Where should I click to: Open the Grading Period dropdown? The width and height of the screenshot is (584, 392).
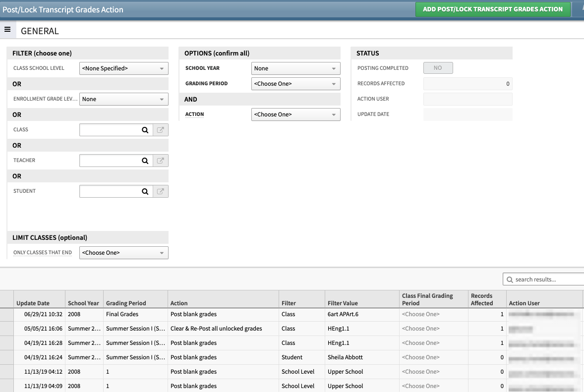pyautogui.click(x=295, y=83)
